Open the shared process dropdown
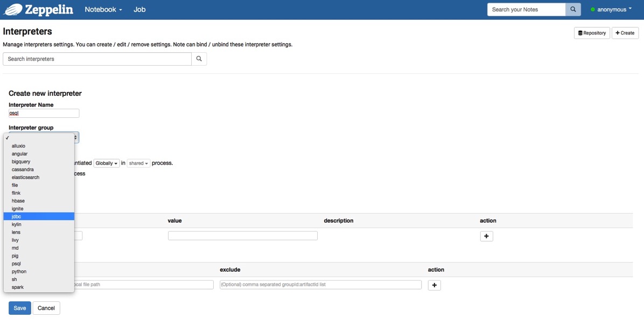644x325 pixels. 139,164
